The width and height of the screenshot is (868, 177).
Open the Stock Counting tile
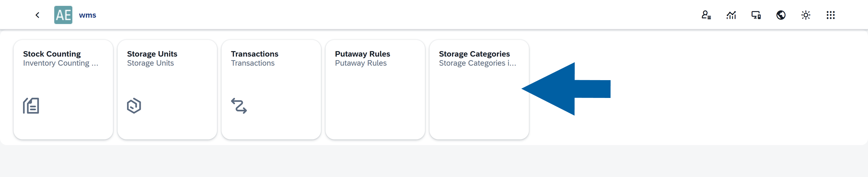tap(63, 89)
